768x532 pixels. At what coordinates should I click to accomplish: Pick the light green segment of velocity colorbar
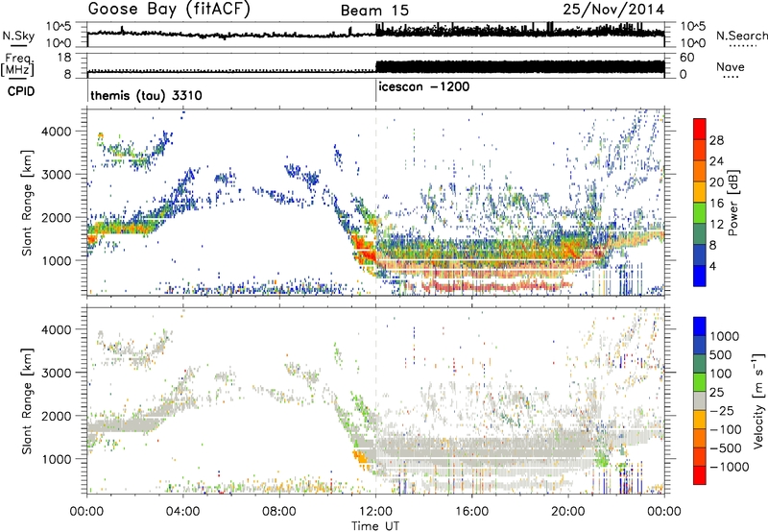[x=700, y=382]
